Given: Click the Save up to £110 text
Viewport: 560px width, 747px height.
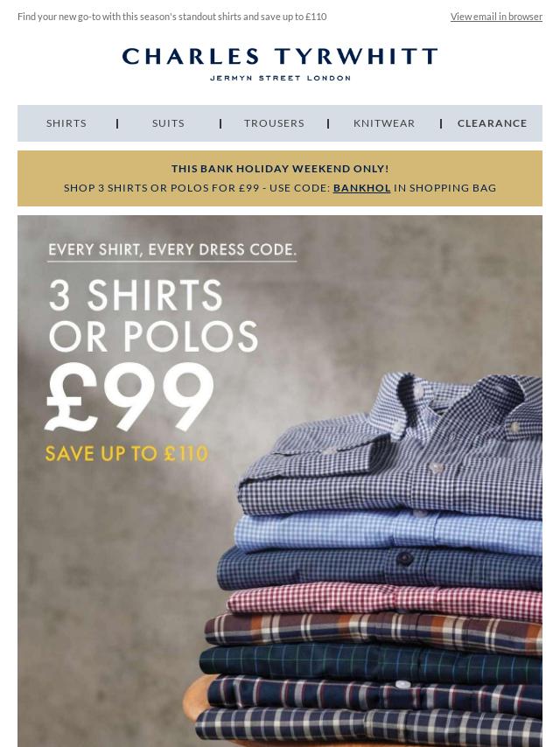Looking at the screenshot, I should click(127, 453).
